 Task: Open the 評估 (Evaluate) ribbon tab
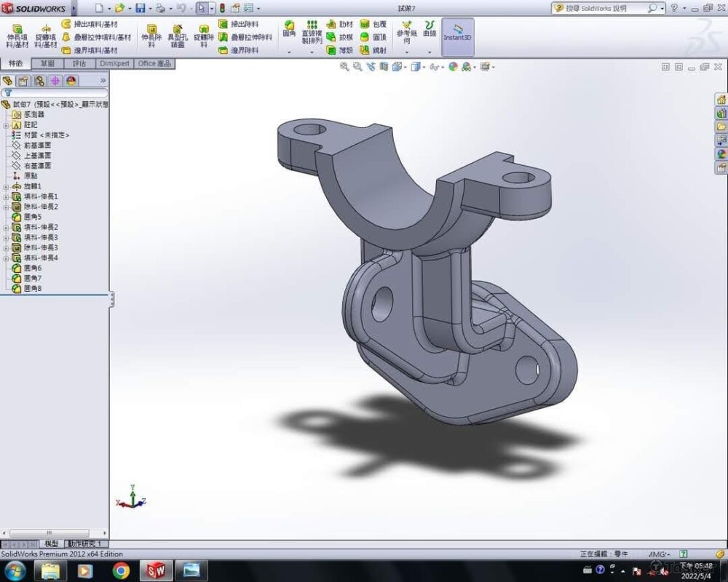79,64
